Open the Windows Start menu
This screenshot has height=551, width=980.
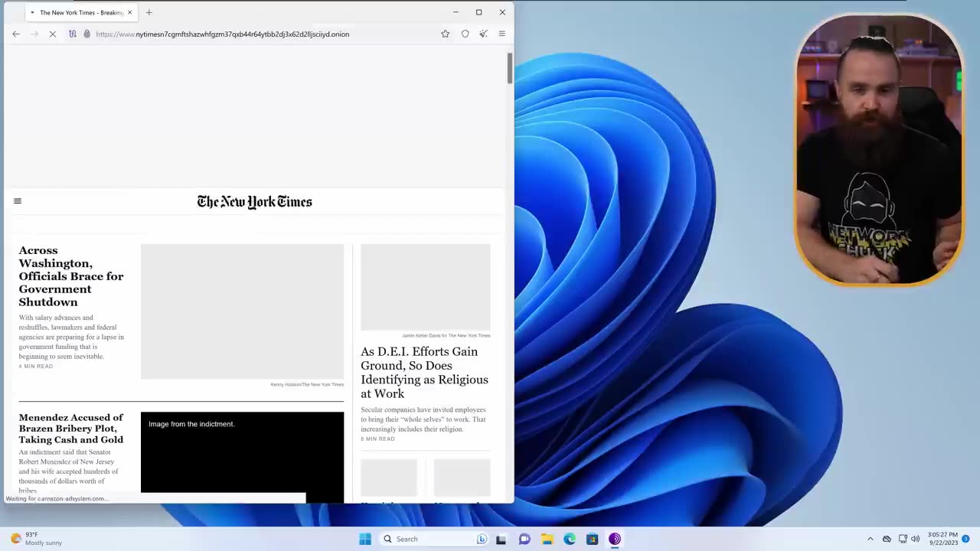click(x=365, y=539)
